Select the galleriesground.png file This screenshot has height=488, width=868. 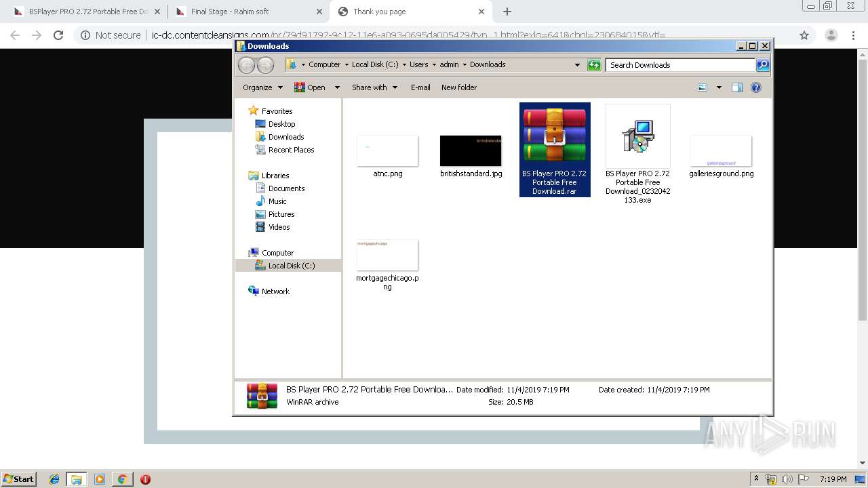(x=722, y=157)
